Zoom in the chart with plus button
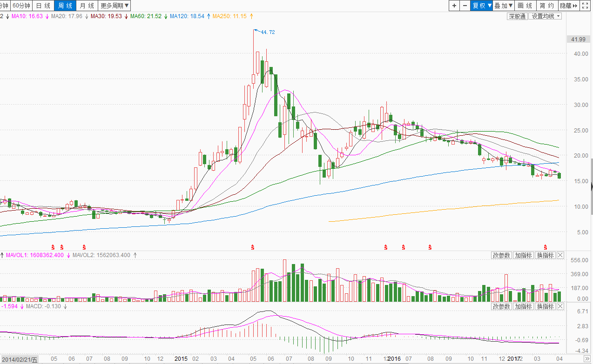This screenshot has height=364, width=593. 454,6
